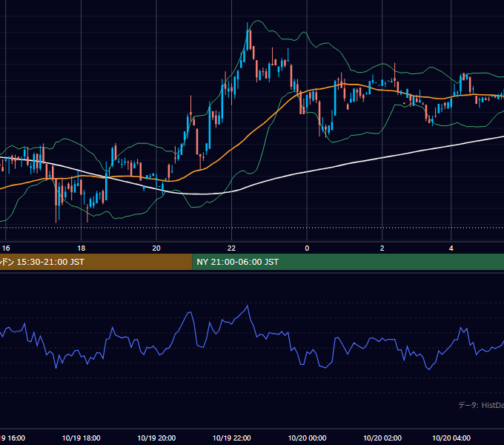Click hour label 2 on price chart axis
This screenshot has height=445, width=504.
[x=382, y=248]
